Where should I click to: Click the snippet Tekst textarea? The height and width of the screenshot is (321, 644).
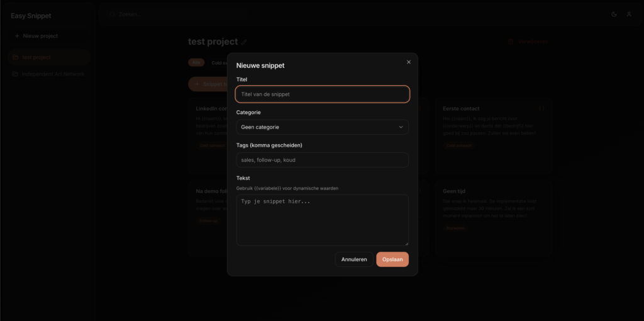[322, 220]
